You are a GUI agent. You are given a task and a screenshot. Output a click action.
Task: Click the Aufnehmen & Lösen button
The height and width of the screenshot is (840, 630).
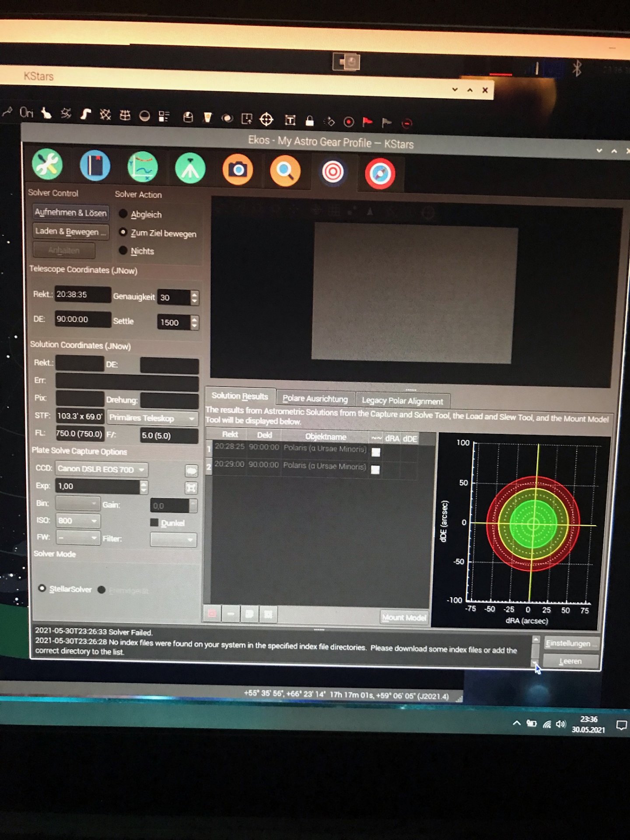click(x=70, y=213)
